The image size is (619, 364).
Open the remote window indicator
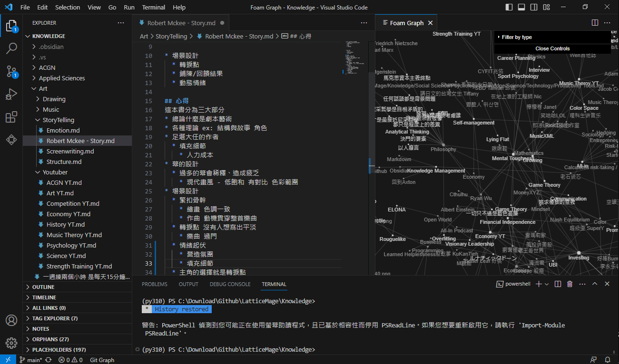8,360
